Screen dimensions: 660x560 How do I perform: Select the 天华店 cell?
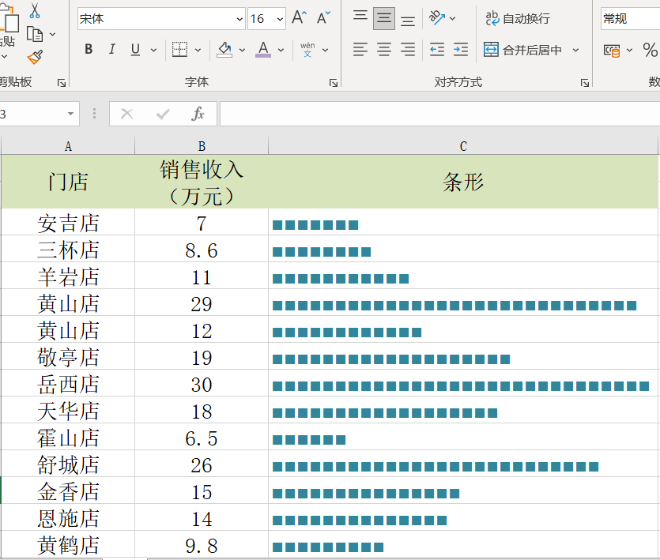(x=68, y=411)
